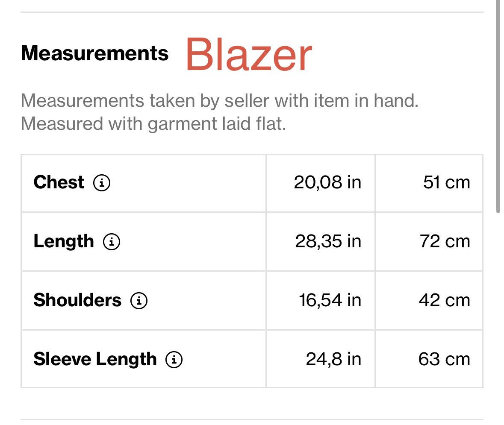Click the red Blazer label

[249, 54]
